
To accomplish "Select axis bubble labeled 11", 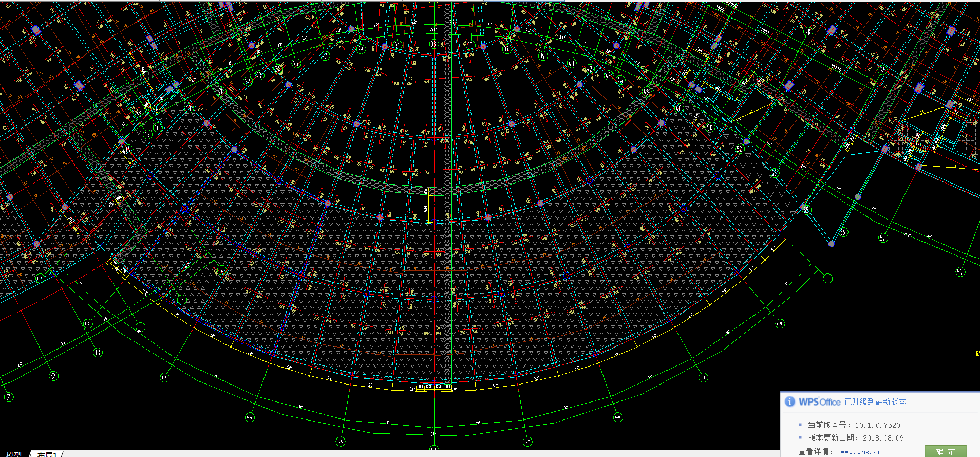I will (x=140, y=327).
